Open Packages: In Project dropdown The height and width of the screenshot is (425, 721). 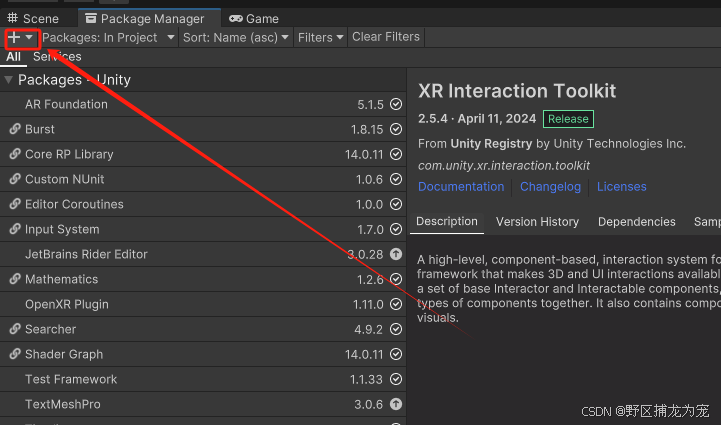[109, 38]
